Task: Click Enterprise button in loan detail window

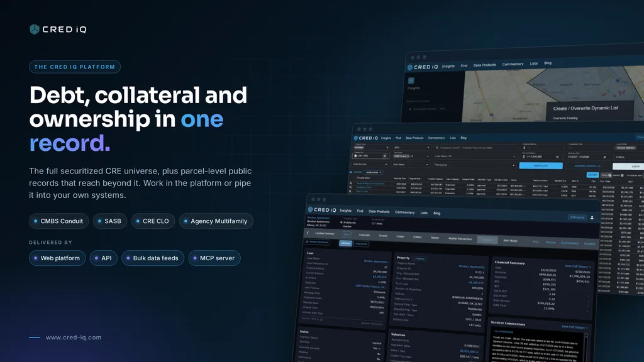Action: pos(577,217)
